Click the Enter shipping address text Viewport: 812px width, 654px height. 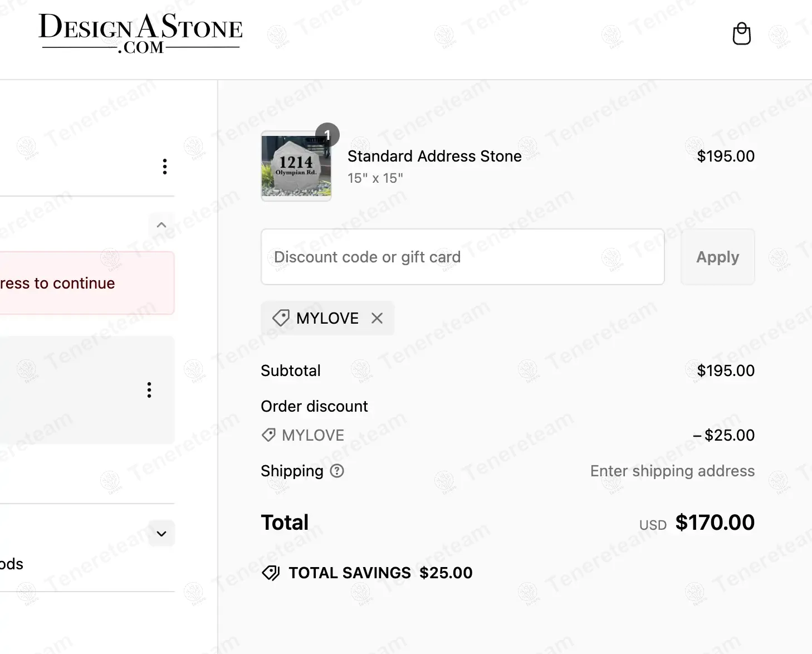click(672, 471)
